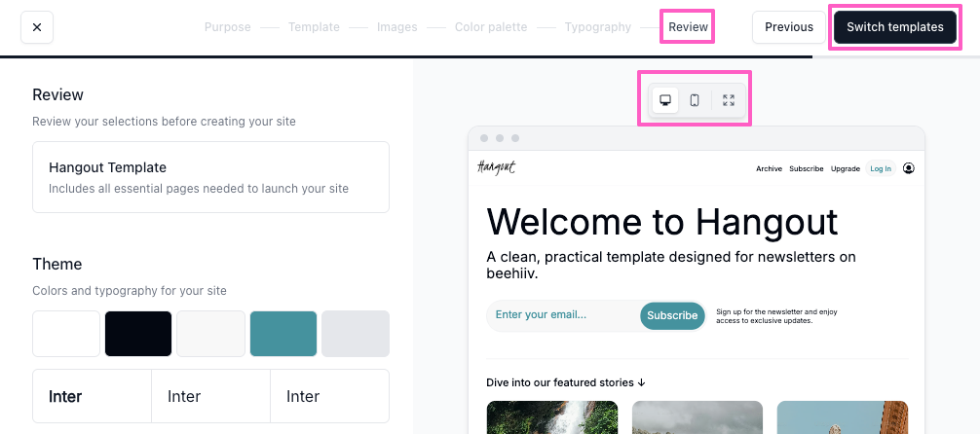This screenshot has width=980, height=434.
Task: Select the teal color swatch
Action: click(x=283, y=334)
